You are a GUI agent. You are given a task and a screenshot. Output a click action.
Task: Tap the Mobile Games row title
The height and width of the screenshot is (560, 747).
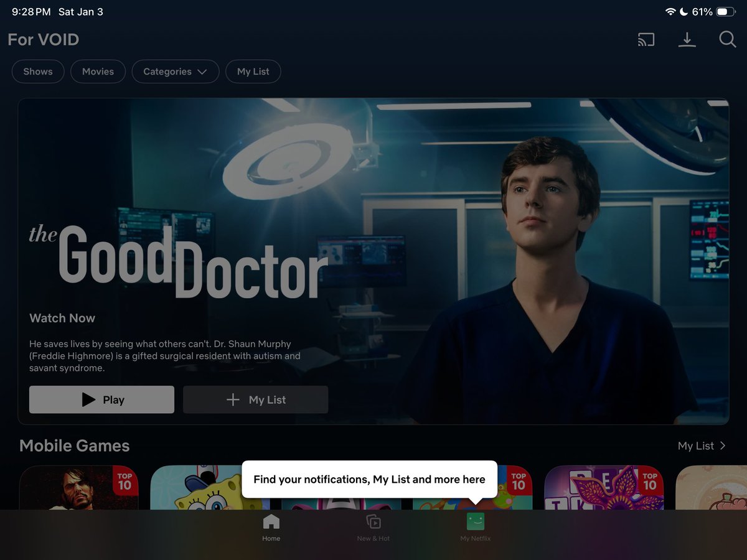coord(75,446)
